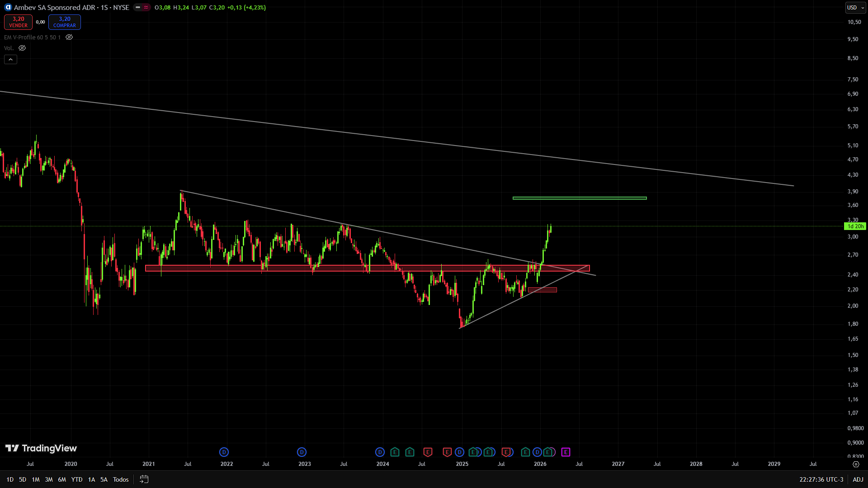Click the chart settings gear icon
The height and width of the screenshot is (488, 868).
(856, 464)
